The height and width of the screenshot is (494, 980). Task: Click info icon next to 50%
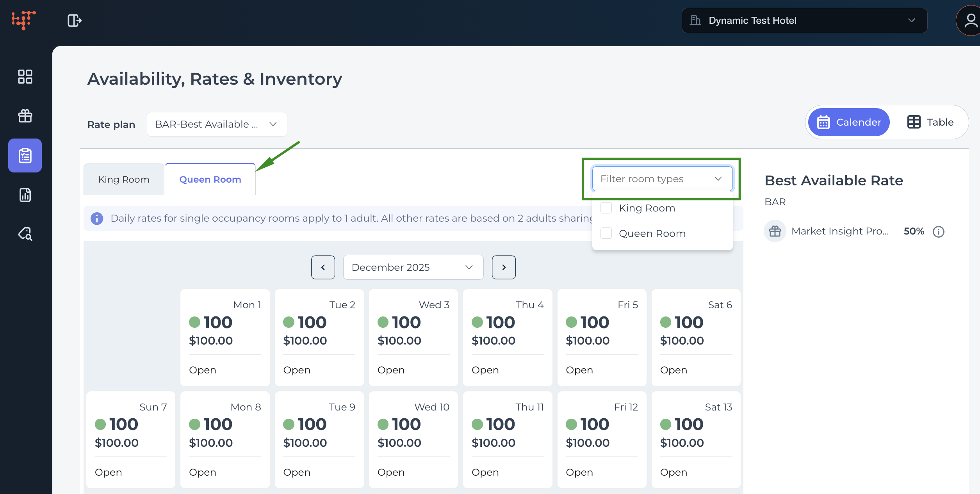click(938, 232)
